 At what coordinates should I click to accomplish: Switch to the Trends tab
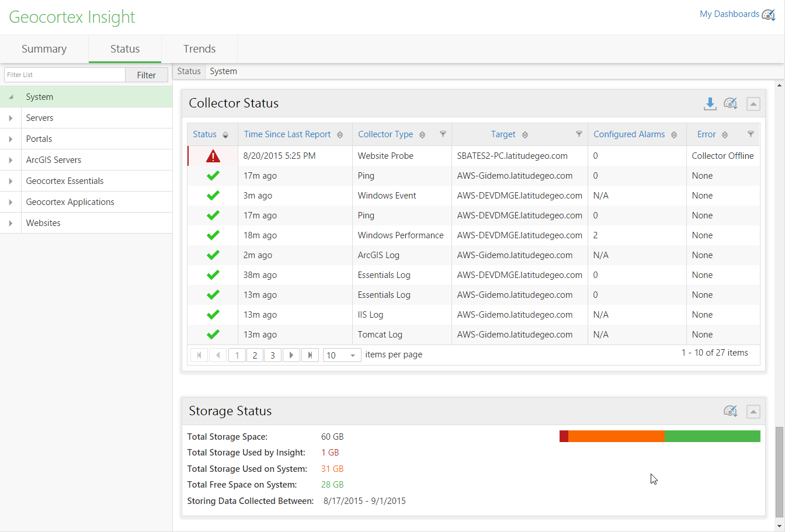click(x=200, y=49)
